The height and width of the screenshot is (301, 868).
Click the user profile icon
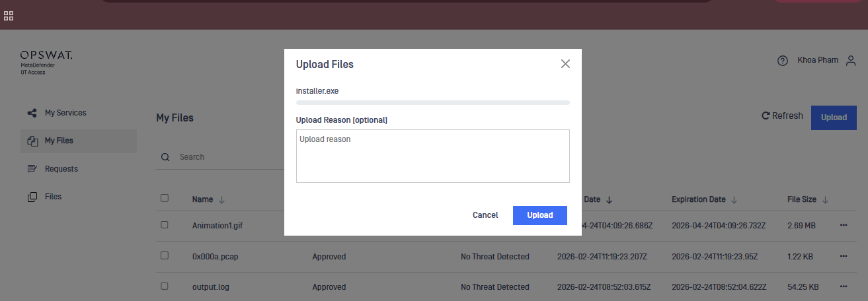pos(851,61)
